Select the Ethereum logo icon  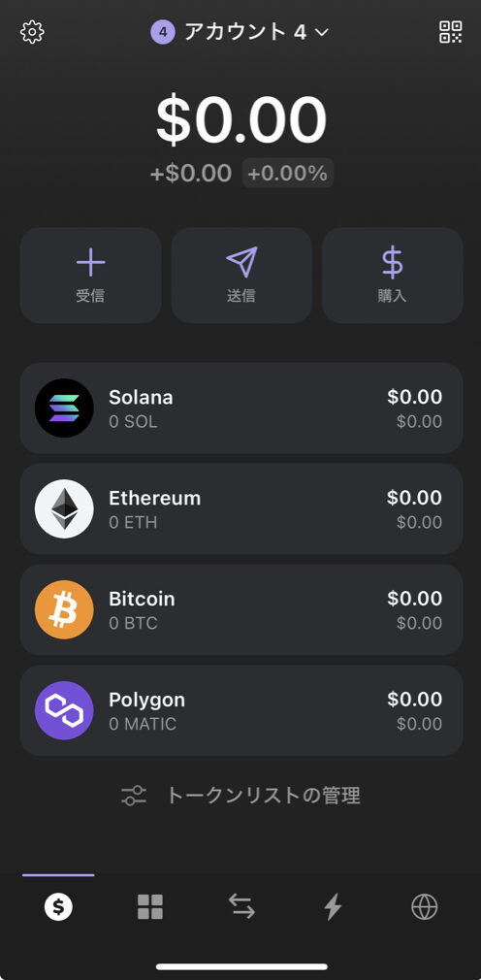coord(64,508)
